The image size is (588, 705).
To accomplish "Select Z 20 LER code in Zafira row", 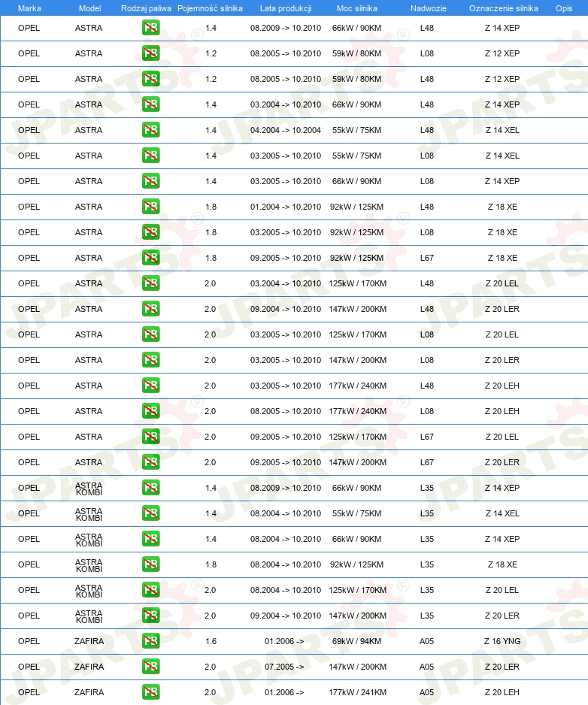I will pyautogui.click(x=502, y=667).
